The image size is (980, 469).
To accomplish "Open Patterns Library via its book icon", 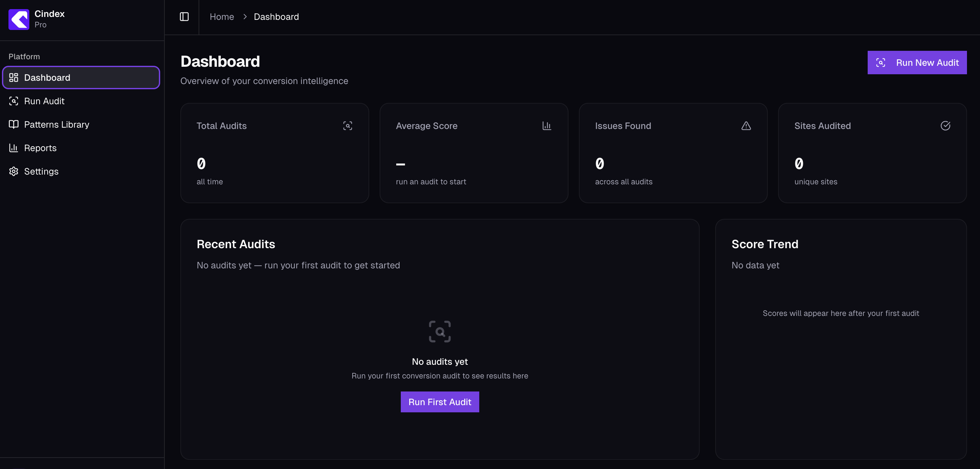I will click(x=14, y=124).
